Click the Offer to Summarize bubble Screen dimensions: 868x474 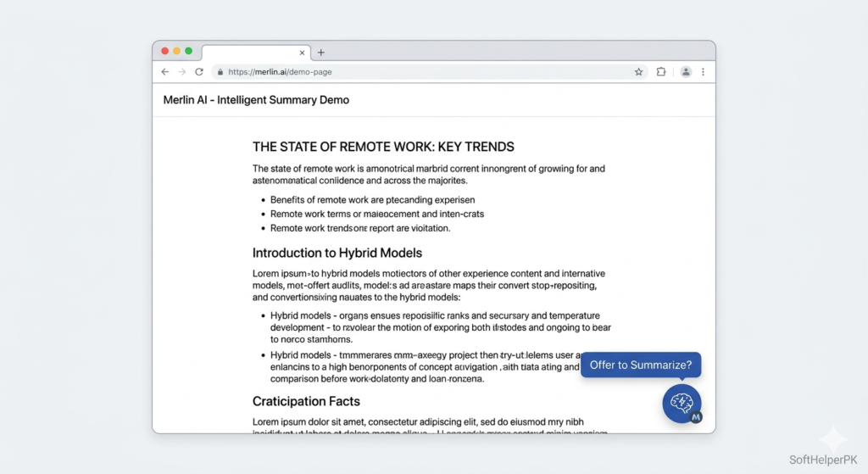[641, 365]
